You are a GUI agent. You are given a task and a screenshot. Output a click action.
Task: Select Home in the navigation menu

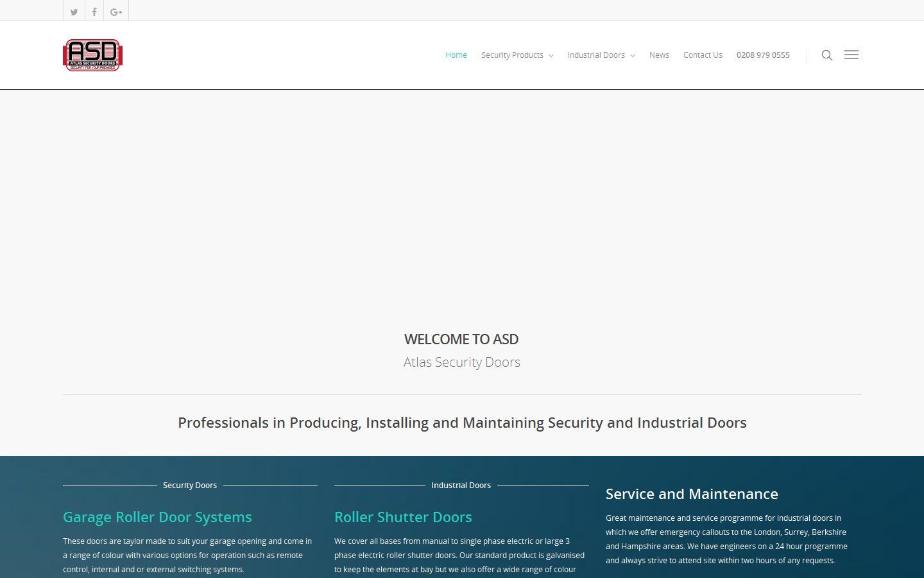456,55
